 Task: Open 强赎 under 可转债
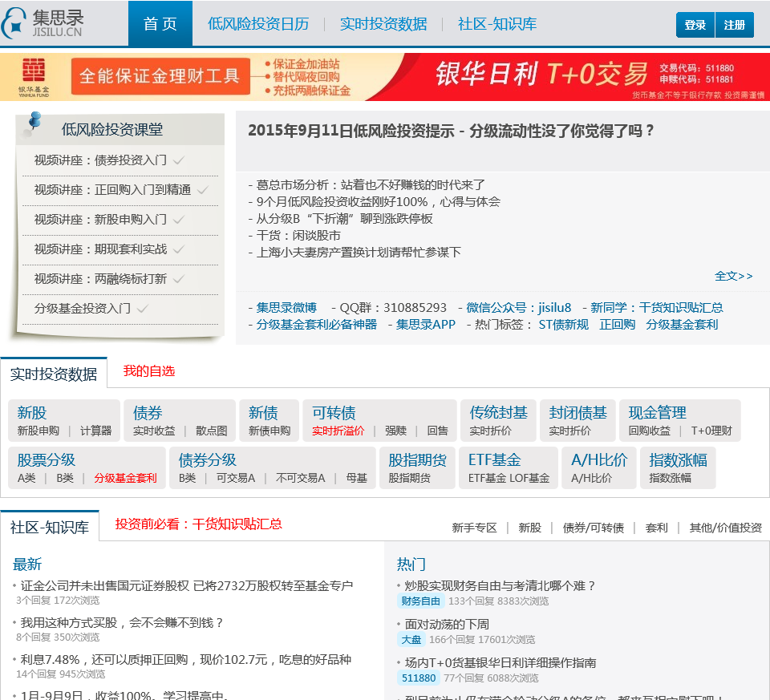pyautogui.click(x=395, y=431)
